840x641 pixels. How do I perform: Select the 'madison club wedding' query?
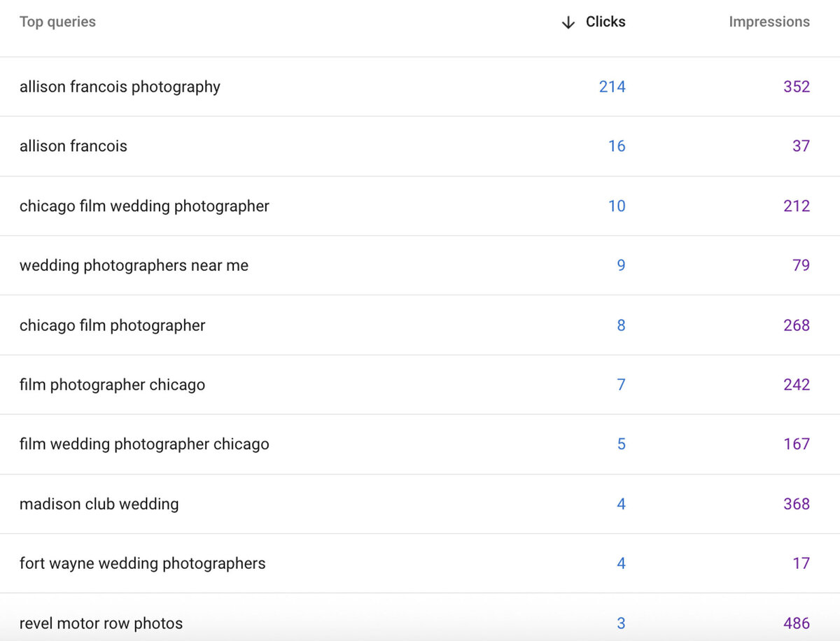click(99, 504)
